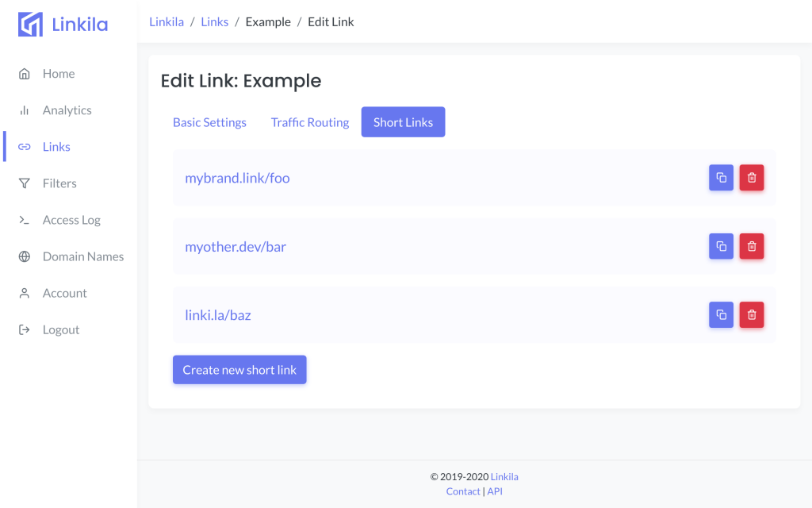Remove the linki.la/baz short link
This screenshot has height=508, width=812.
[x=752, y=315]
